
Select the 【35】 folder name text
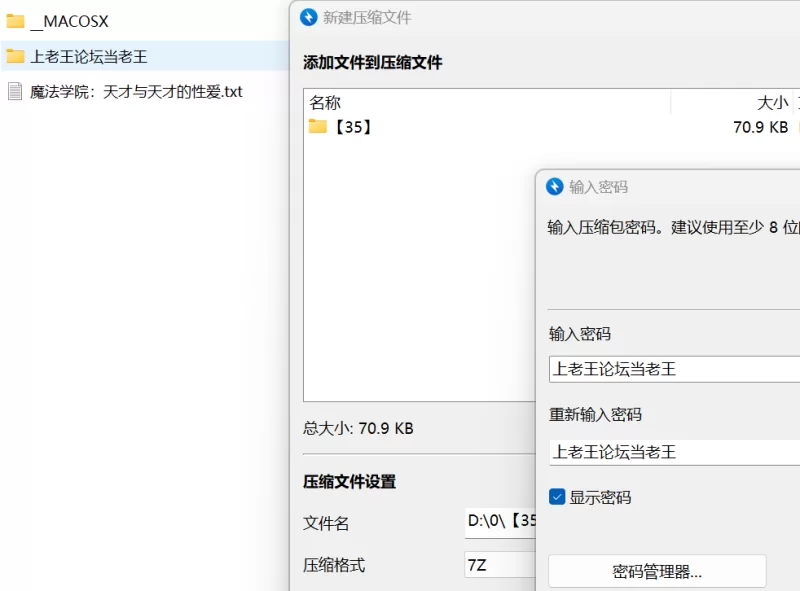point(354,127)
